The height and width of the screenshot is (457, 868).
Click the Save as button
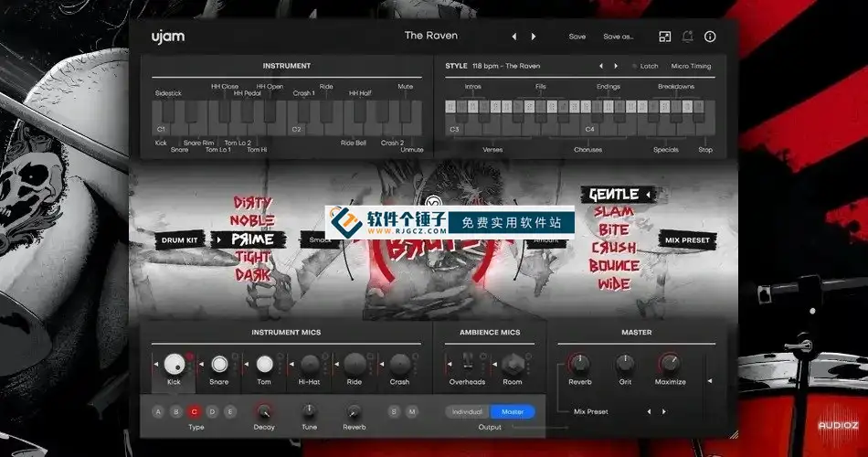click(x=619, y=37)
